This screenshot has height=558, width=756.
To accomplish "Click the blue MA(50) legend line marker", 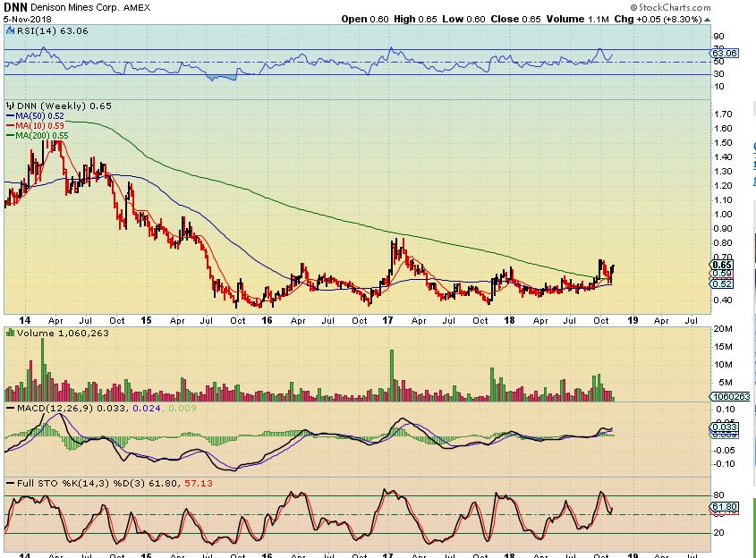I will point(10,116).
